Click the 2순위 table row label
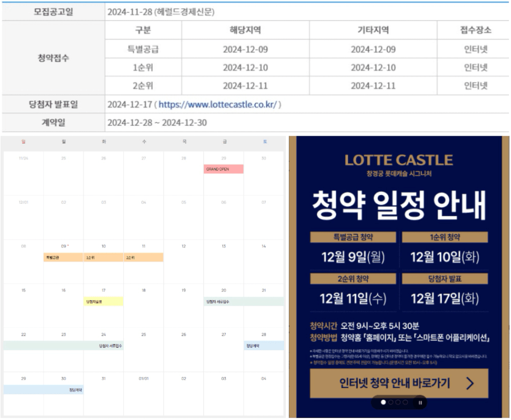511x420 pixels. 143,86
